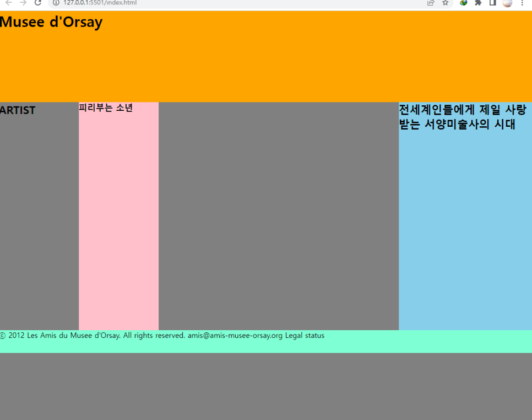Click the ARTIST heading
Image resolution: width=532 pixels, height=420 pixels.
(x=18, y=110)
